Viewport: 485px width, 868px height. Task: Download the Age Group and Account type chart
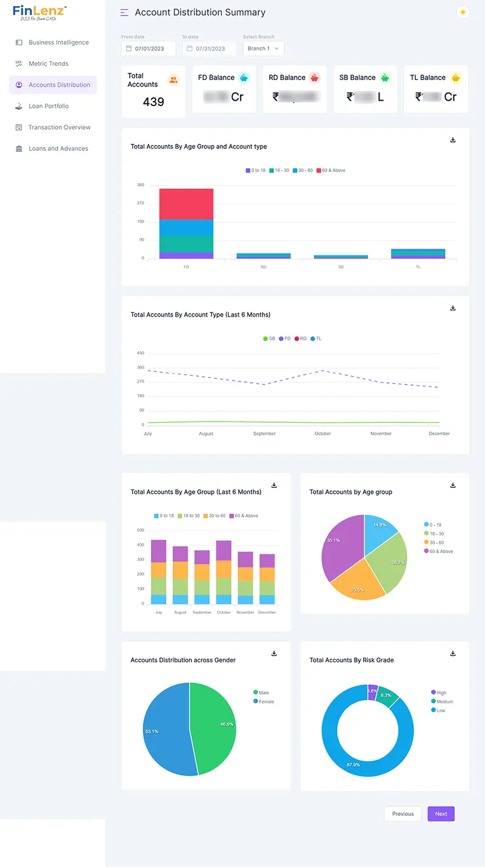click(453, 140)
